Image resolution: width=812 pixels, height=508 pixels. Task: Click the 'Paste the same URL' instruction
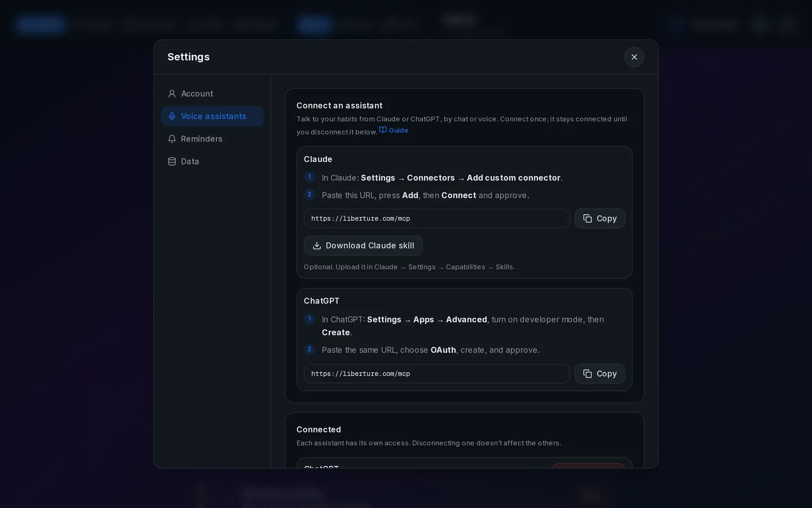[430, 350]
